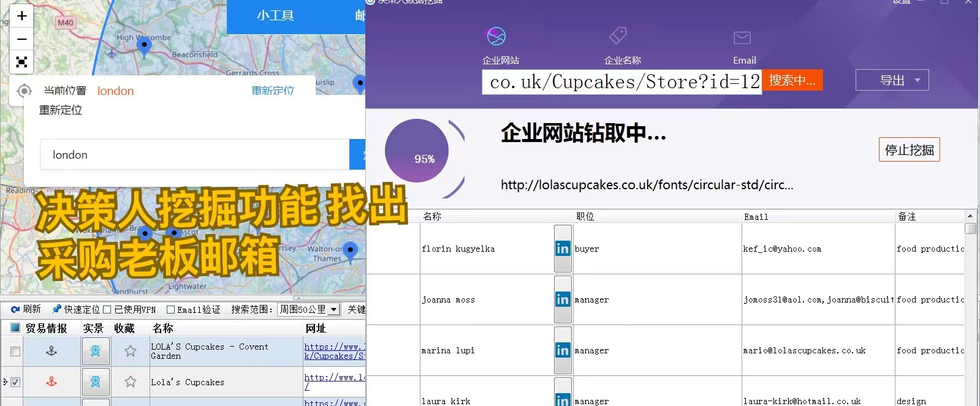980x406 pixels.
Task: Select the Email search mode icon
Action: [742, 38]
